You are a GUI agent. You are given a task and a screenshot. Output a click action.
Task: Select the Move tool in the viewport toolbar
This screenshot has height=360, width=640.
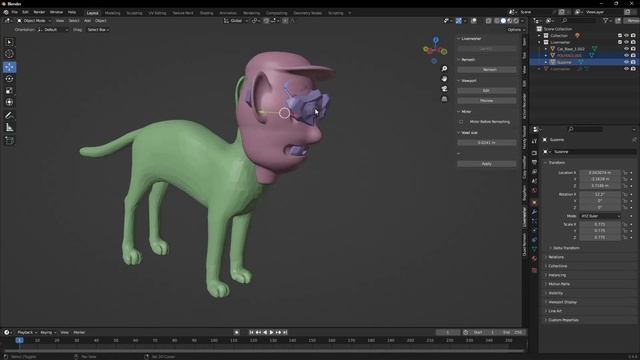pyautogui.click(x=9, y=67)
